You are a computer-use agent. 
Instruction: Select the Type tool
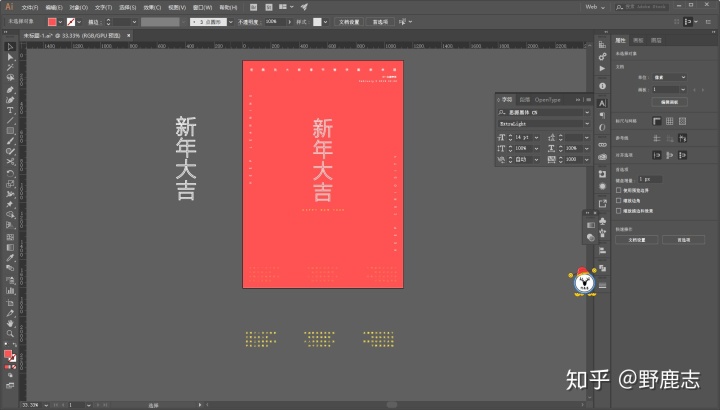pyautogui.click(x=10, y=110)
